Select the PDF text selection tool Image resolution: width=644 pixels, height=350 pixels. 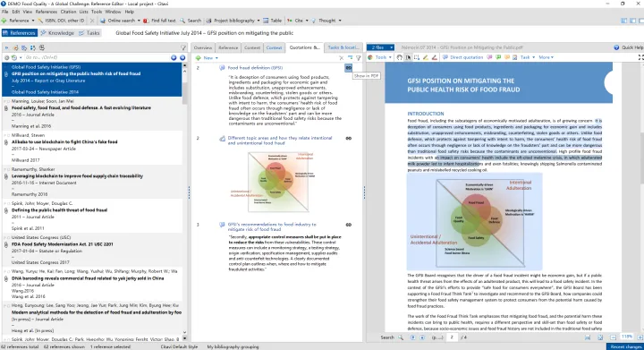point(408,57)
